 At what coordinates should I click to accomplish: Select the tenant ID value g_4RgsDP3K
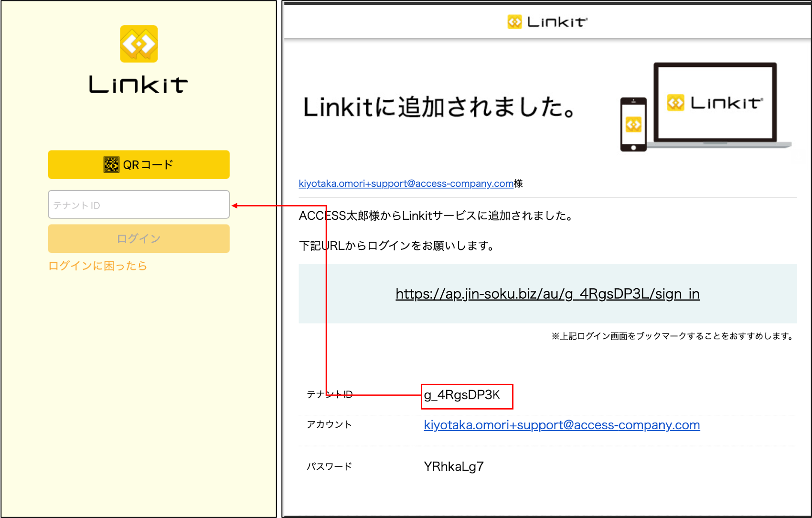click(462, 395)
